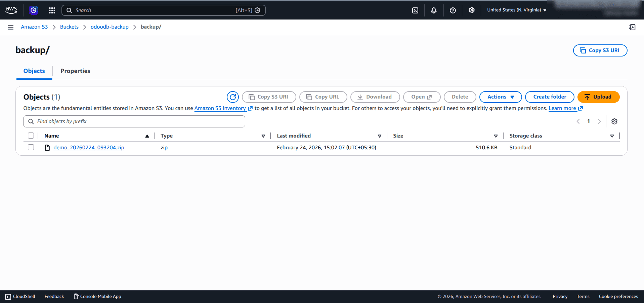
Task: Click the Download button
Action: [375, 97]
